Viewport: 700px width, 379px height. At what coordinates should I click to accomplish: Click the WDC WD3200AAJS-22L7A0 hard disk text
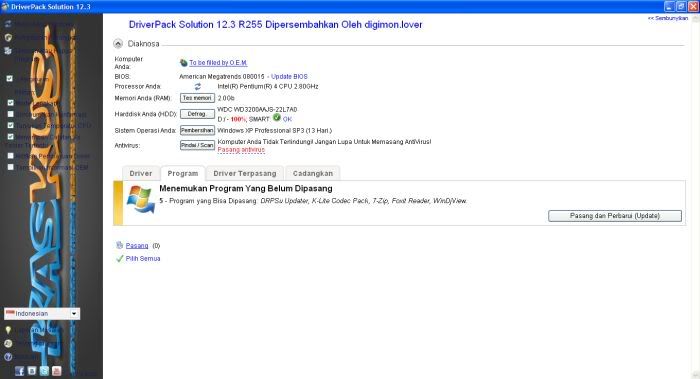[x=257, y=109]
